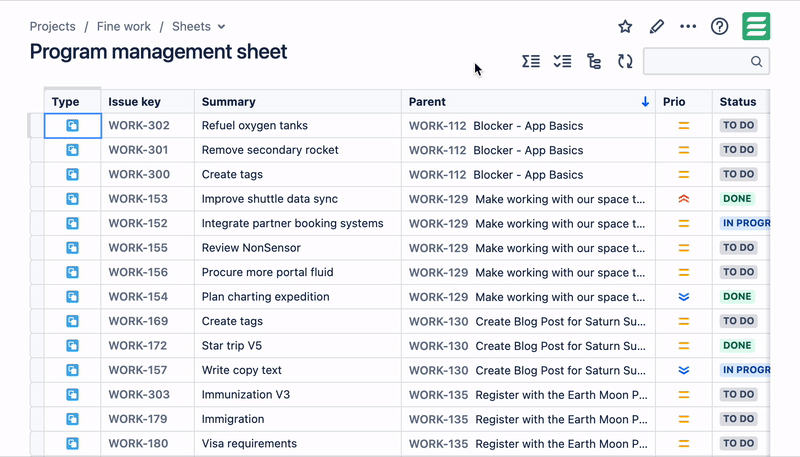Select summary 'Plan charting expedition'

[265, 297]
